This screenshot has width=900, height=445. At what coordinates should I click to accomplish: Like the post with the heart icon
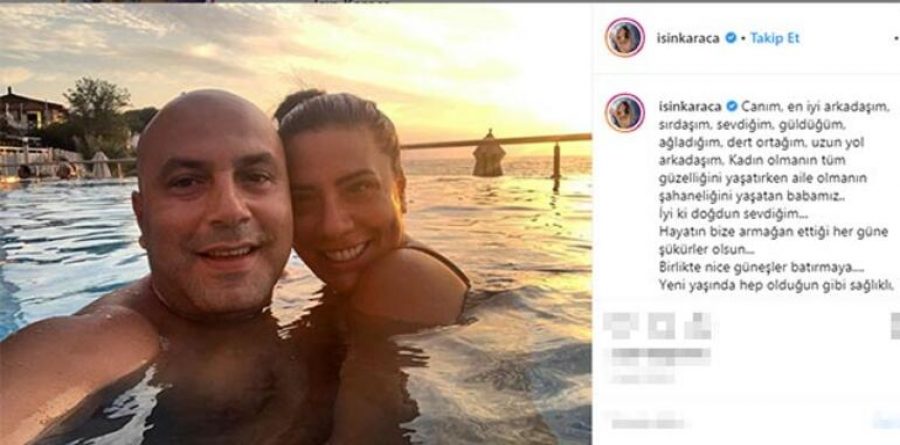coord(620,326)
